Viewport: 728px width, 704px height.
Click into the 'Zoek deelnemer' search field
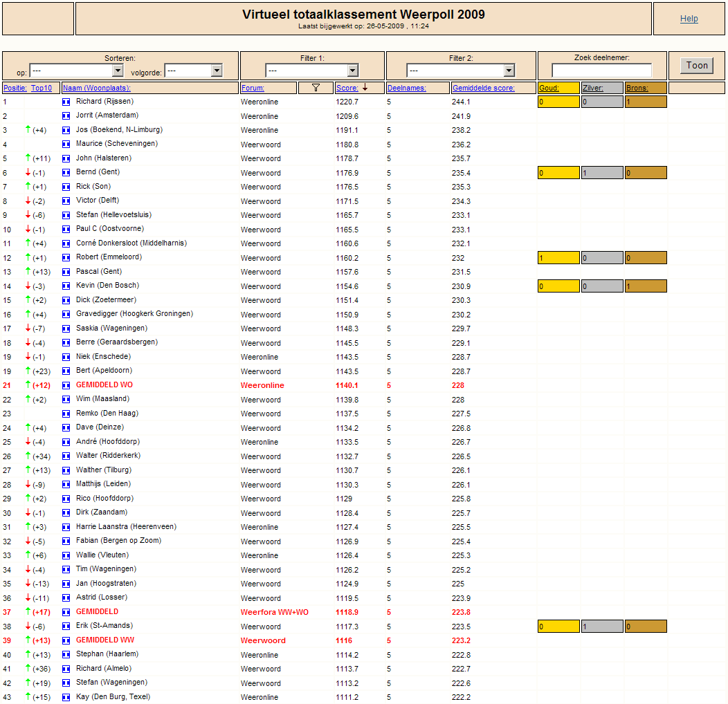coord(601,71)
